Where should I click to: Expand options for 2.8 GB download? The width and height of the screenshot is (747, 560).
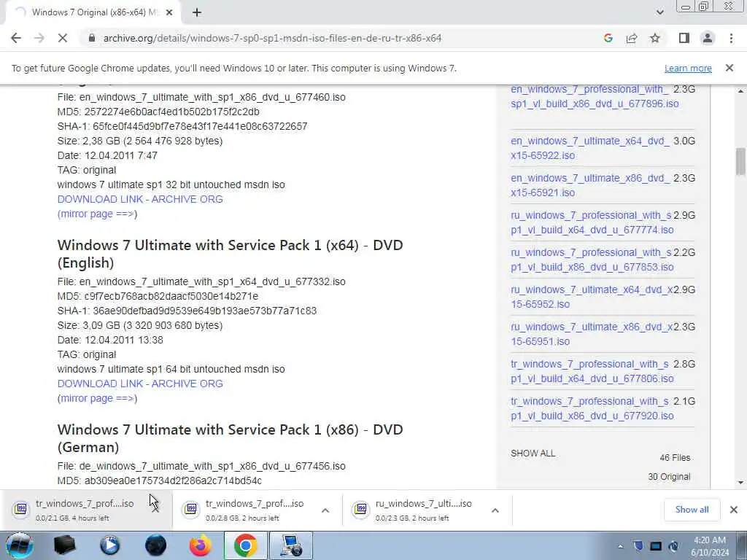pos(325,510)
